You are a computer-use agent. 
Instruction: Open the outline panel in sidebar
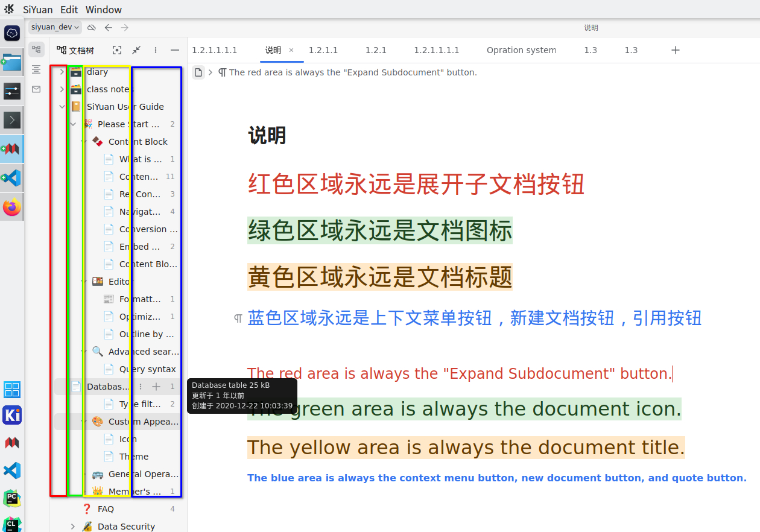pos(36,69)
